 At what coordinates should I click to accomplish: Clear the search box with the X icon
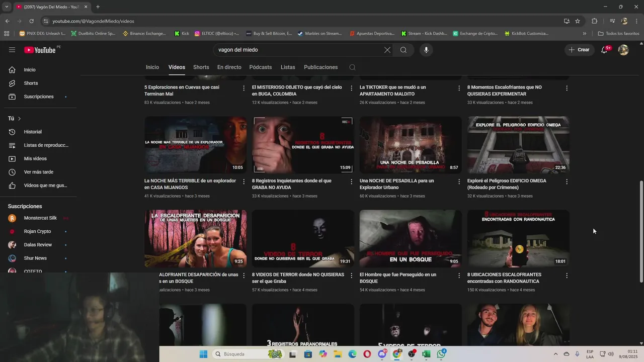coord(387,50)
